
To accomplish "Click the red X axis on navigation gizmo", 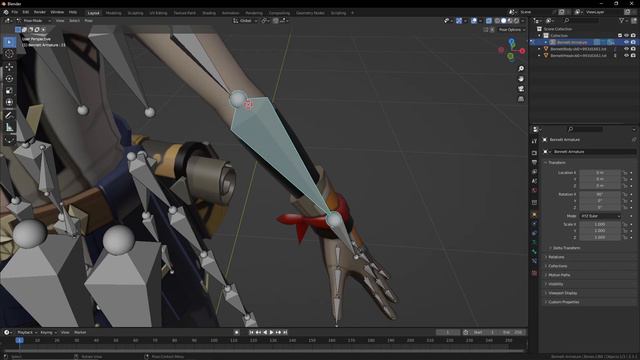I will coord(522,51).
